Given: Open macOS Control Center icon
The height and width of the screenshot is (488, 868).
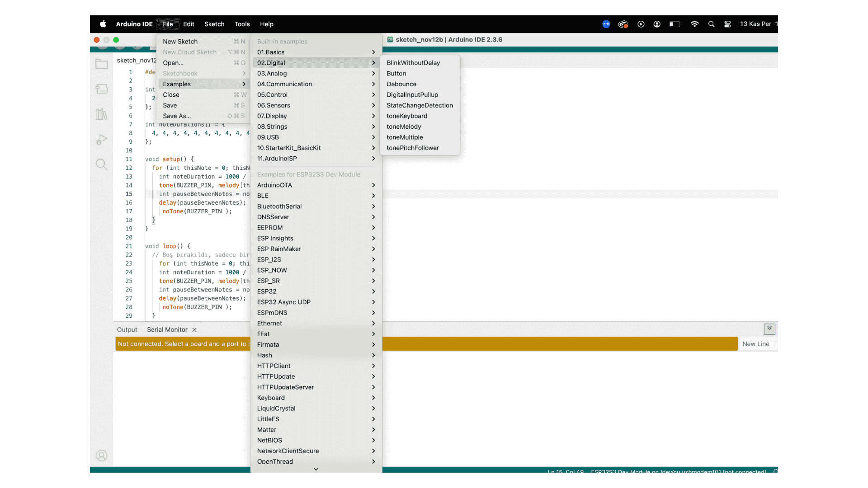Looking at the screenshot, I should coord(727,24).
